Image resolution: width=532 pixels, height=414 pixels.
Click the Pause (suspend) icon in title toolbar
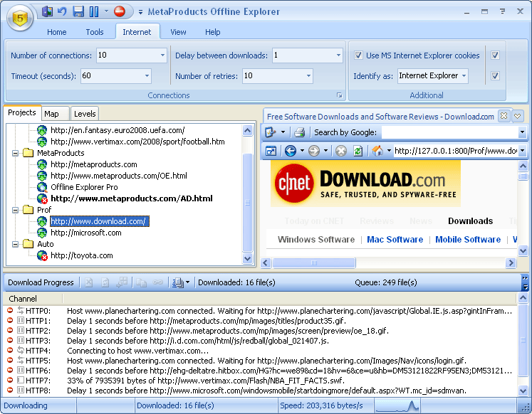[x=93, y=11]
